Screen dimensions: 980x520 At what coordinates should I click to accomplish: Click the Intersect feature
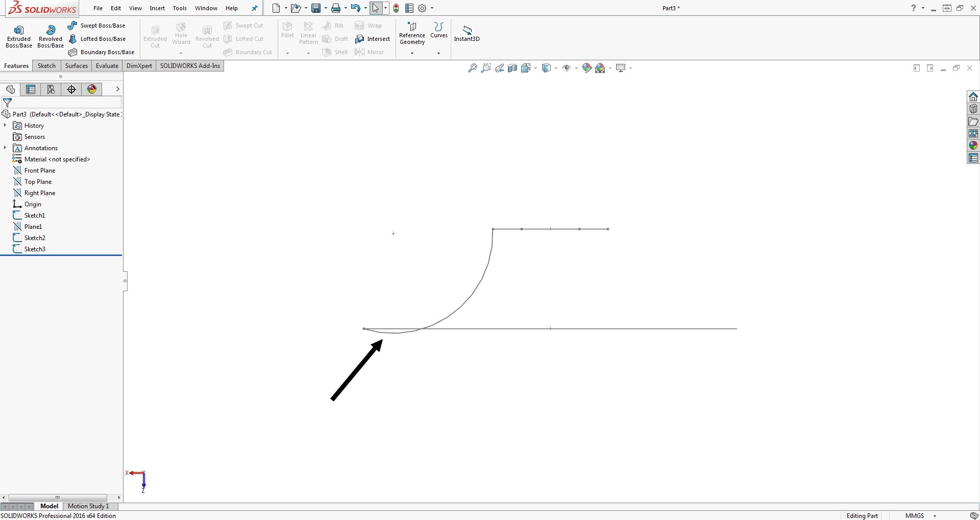373,39
